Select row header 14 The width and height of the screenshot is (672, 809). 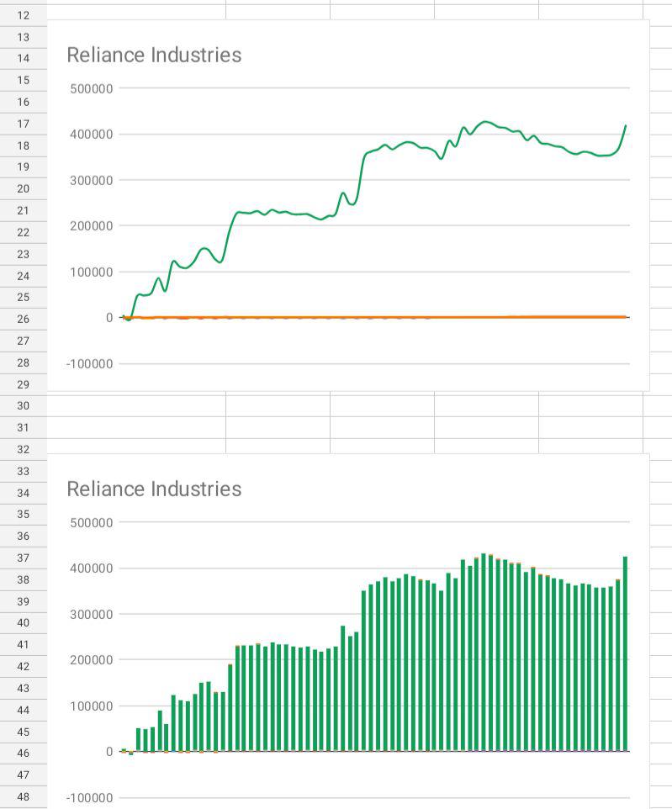click(x=24, y=58)
